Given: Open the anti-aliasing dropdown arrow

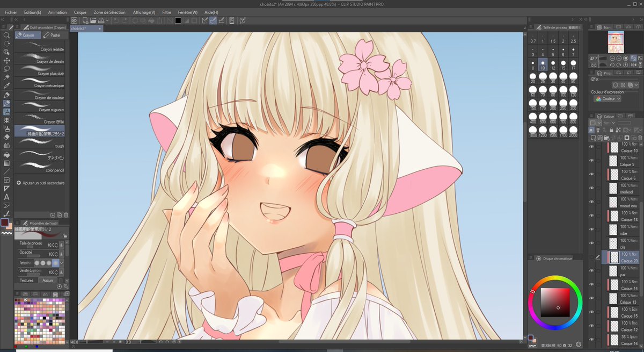Looking at the screenshot, I should click(x=62, y=263).
